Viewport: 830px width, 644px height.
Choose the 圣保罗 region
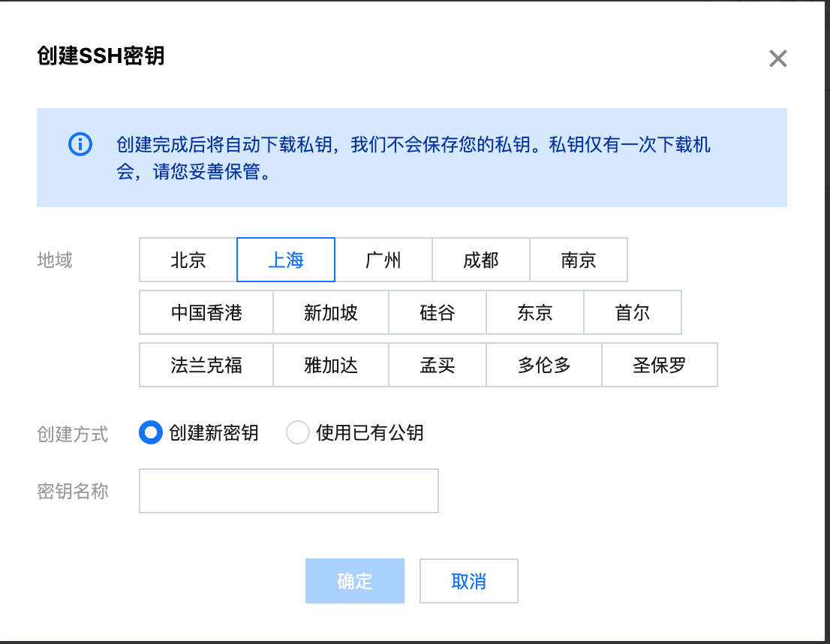point(660,365)
